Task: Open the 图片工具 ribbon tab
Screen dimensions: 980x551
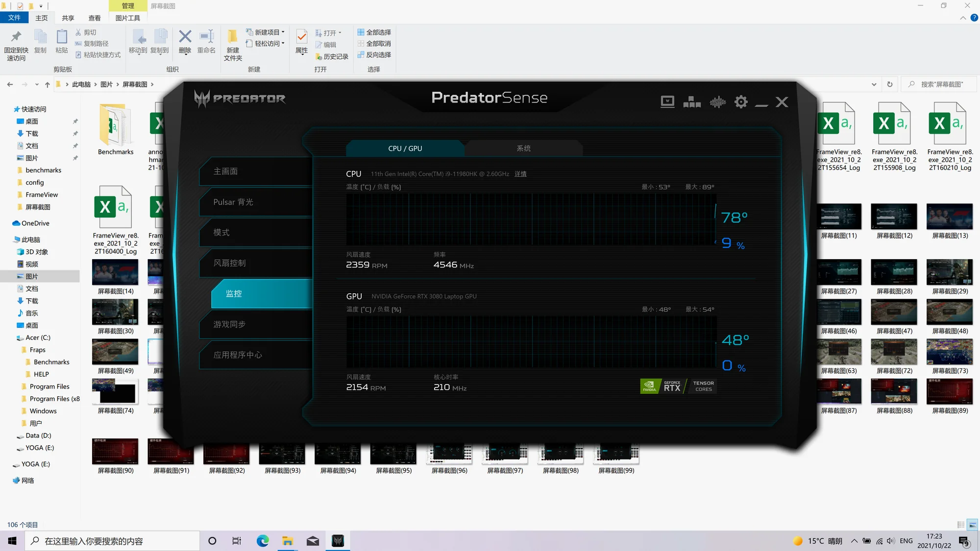Action: click(x=128, y=18)
